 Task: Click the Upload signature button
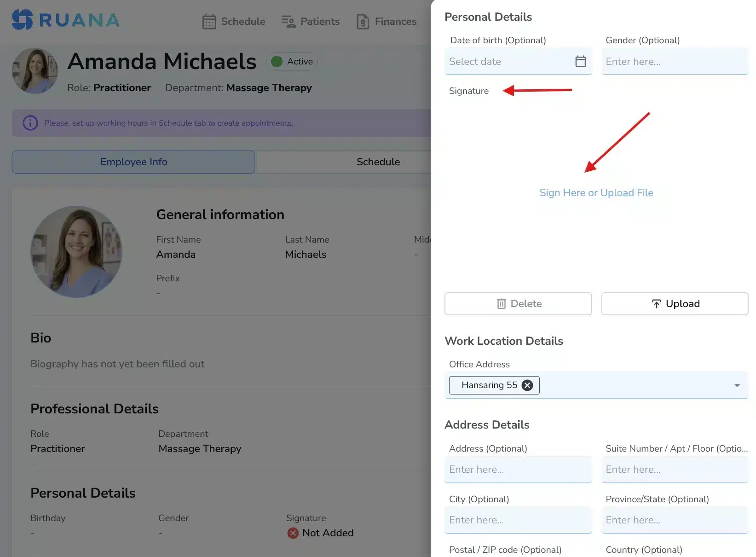click(x=674, y=303)
